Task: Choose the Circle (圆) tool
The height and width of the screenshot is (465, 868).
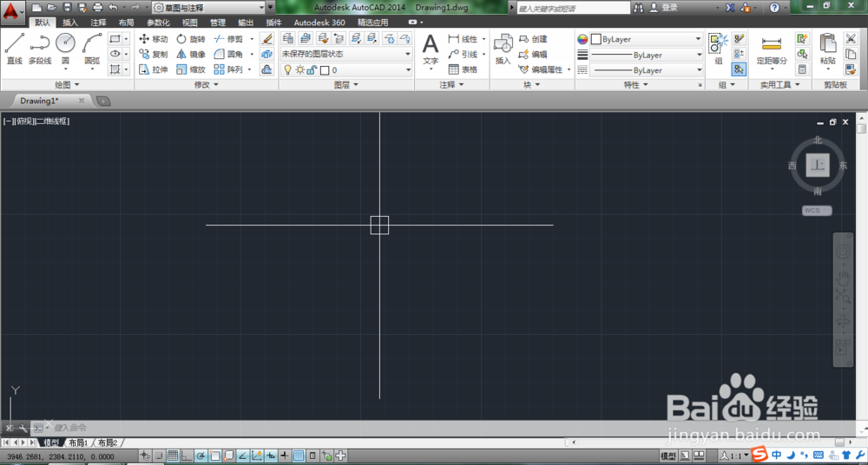Action: point(65,49)
